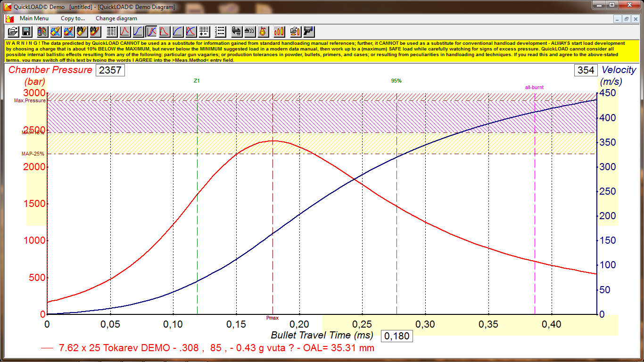The width and height of the screenshot is (644, 362).
Task: Click the open file folder icon
Action: click(x=13, y=32)
